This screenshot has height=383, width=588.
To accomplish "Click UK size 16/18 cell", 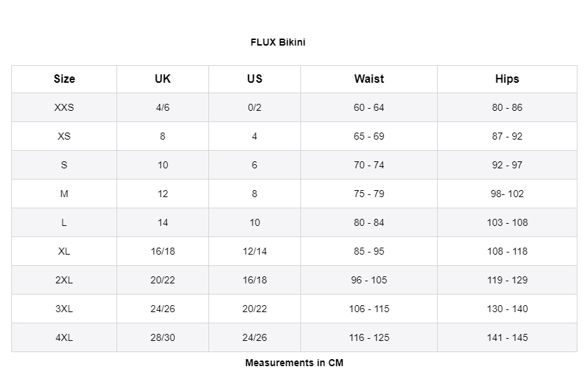I will tap(163, 251).
